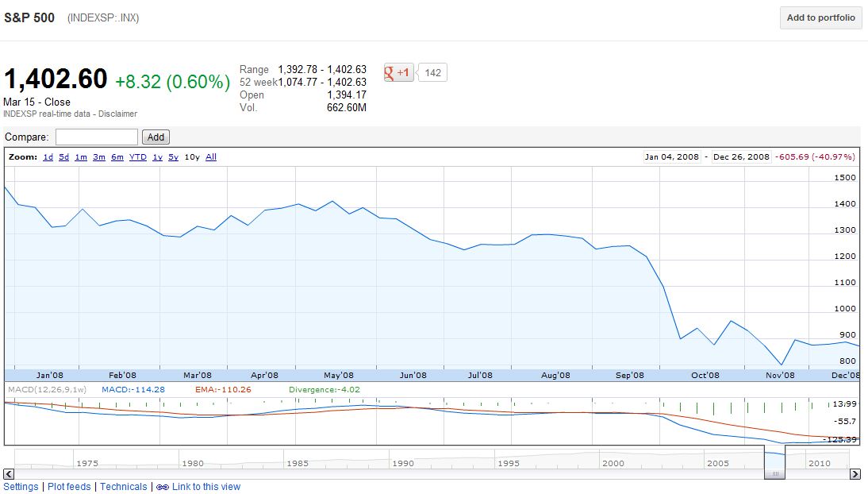Screen dimensions: 868x494
Task: Set chart zoom to 1d
Action: tap(48, 157)
